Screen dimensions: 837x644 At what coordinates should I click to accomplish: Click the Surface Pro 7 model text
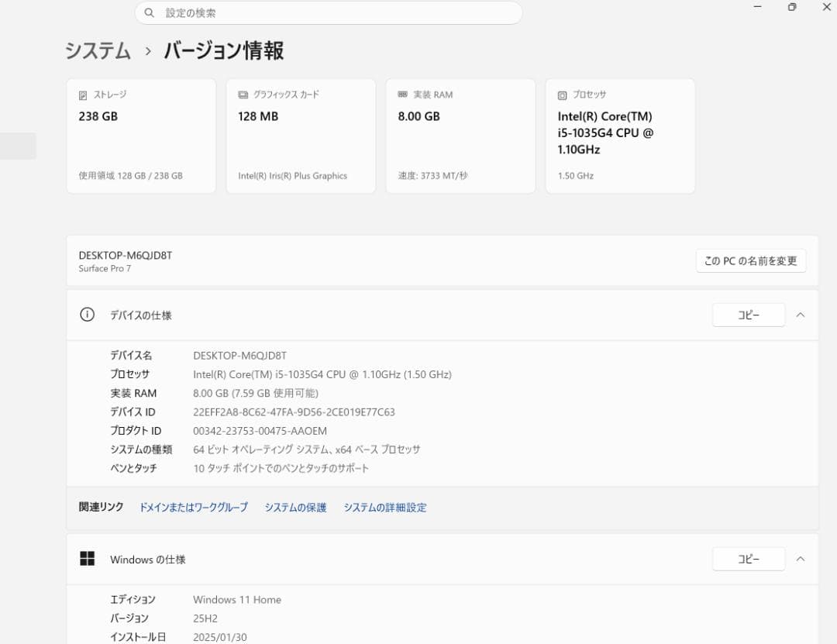105,268
